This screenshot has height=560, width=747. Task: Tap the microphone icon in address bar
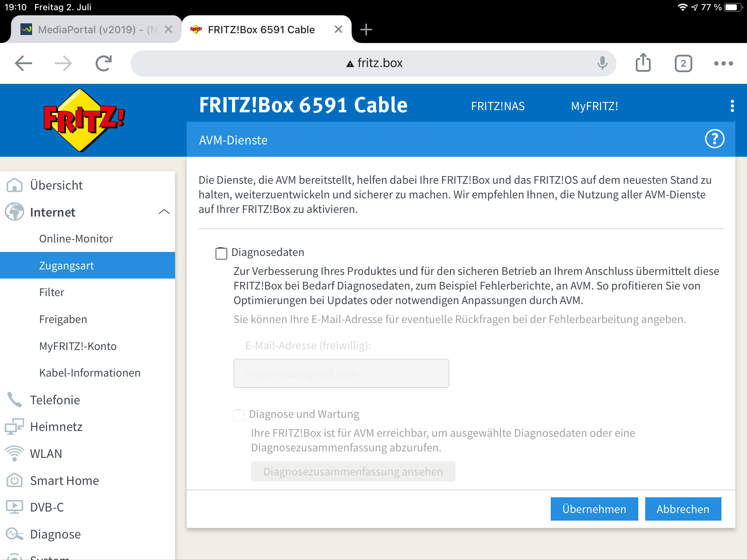pyautogui.click(x=602, y=63)
